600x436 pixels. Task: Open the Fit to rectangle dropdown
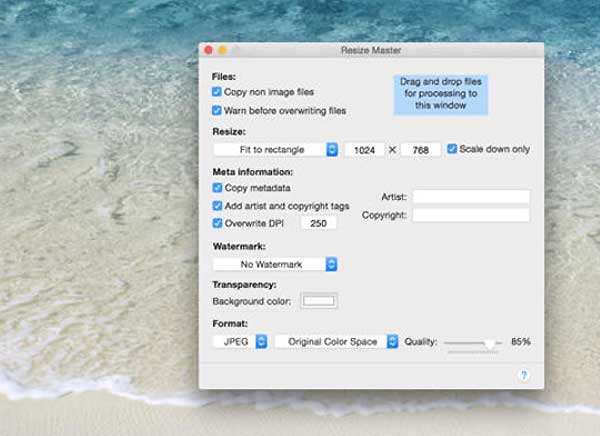pyautogui.click(x=276, y=150)
